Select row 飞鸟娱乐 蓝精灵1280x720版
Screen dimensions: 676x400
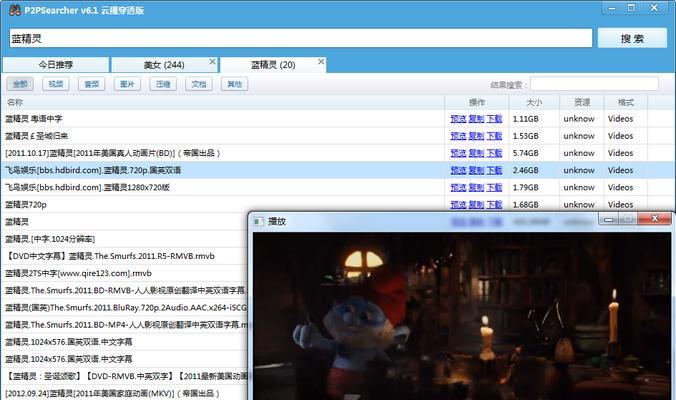(x=338, y=188)
